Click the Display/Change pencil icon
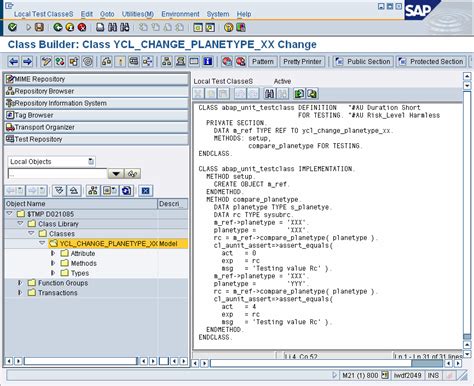Screen dimensions: 474x386 click(46, 61)
